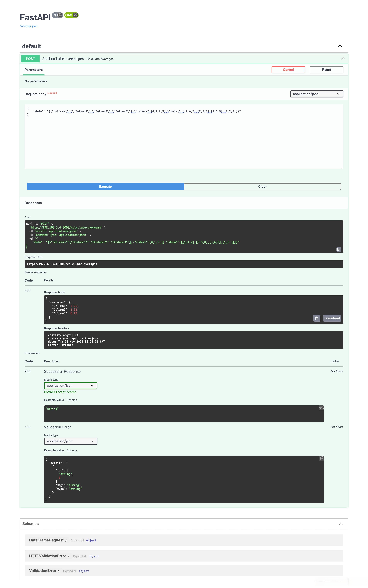Select the Parameters tab

pos(34,70)
